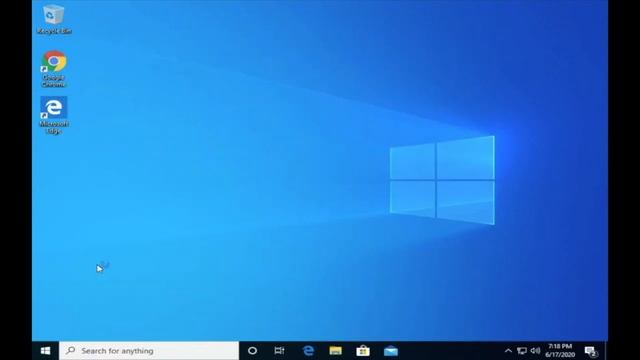Open the Mail app from the taskbar
Viewport: 640px width, 360px height.
tap(391, 351)
